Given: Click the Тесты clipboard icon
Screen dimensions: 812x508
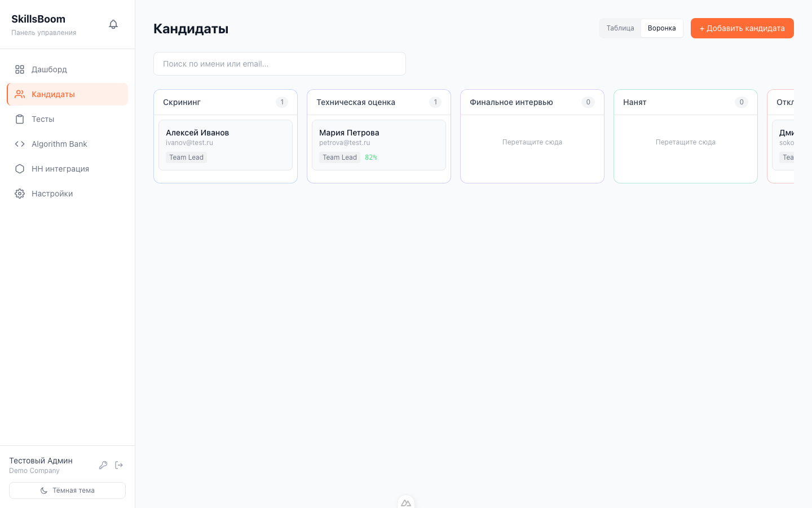Looking at the screenshot, I should tap(20, 119).
